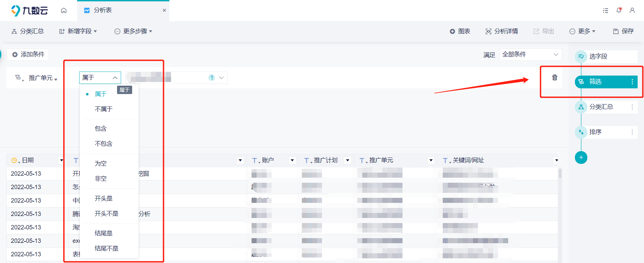Open 排序 step more options
The height and width of the screenshot is (263, 644).
tap(632, 132)
